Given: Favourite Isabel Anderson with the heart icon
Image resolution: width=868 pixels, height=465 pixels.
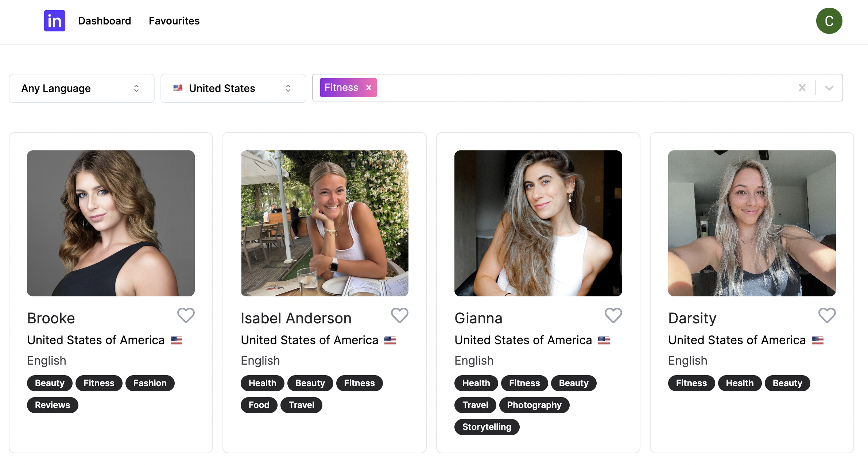Looking at the screenshot, I should click(400, 315).
